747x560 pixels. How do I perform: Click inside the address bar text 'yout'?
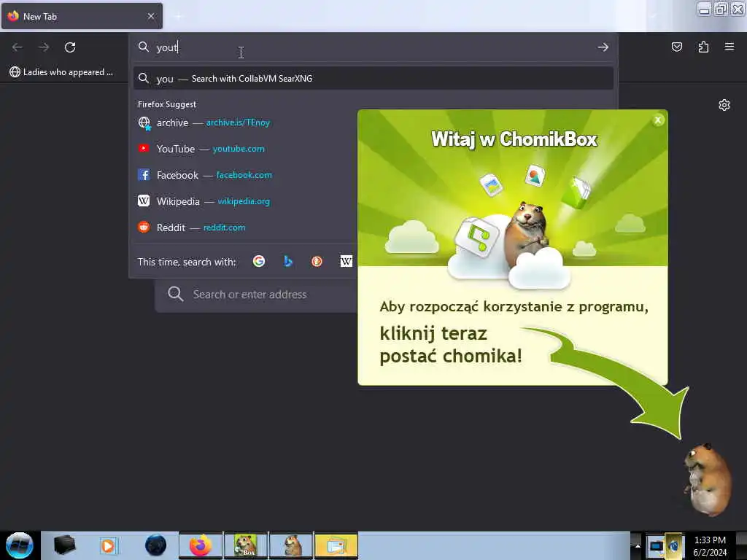coord(167,47)
